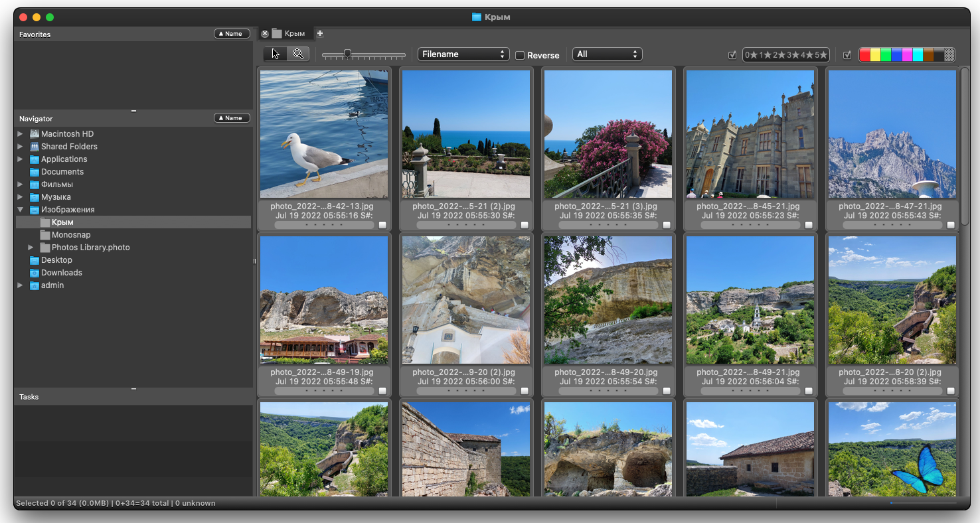Click the Applications folder icon
Image resolution: width=980 pixels, height=523 pixels.
click(x=35, y=159)
